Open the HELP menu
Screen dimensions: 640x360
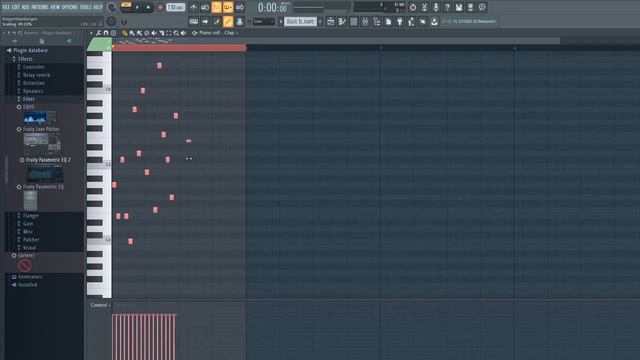tap(98, 7)
